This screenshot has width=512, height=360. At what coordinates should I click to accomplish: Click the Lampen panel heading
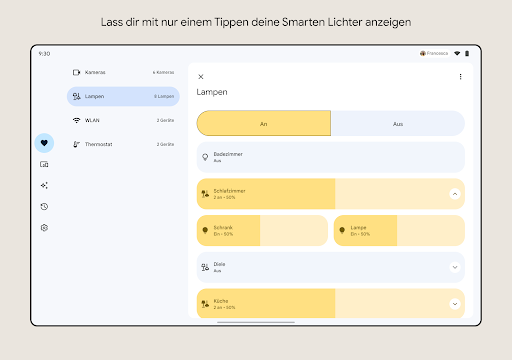tap(212, 92)
